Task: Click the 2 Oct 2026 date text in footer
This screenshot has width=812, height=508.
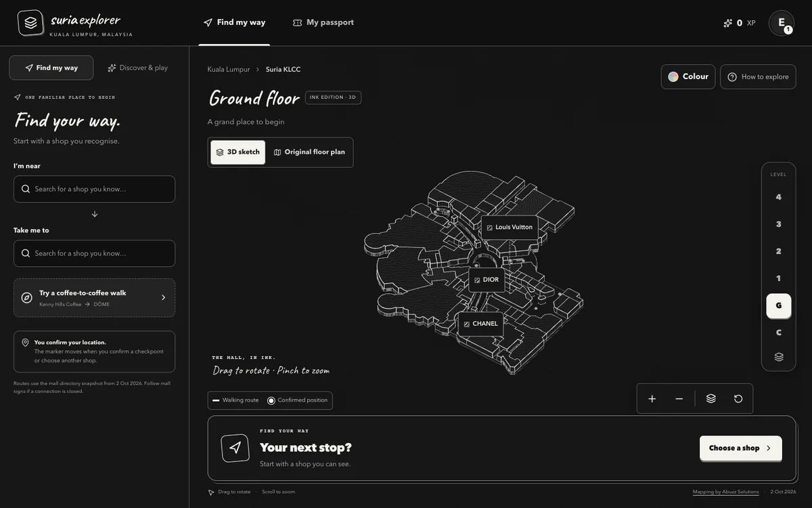Action: [x=783, y=492]
